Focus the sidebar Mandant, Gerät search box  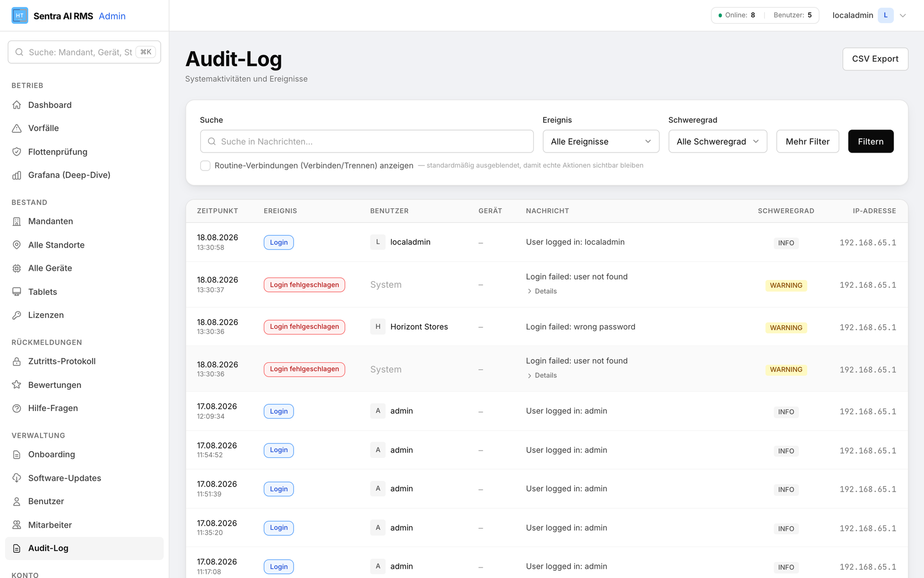click(84, 52)
